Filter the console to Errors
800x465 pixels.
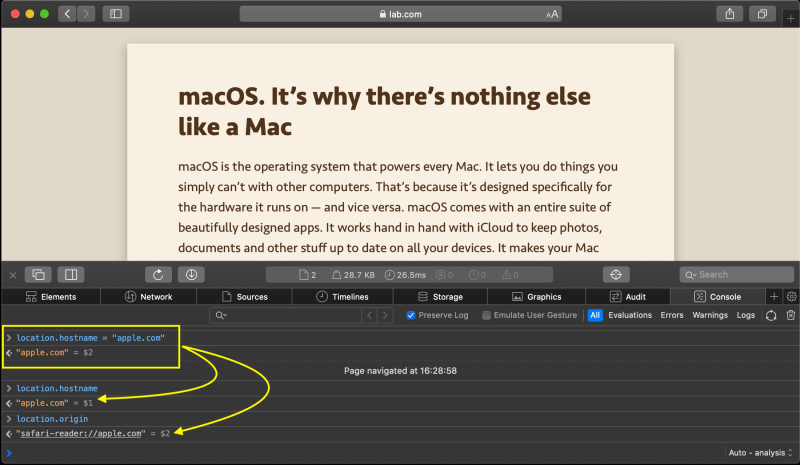pyautogui.click(x=671, y=315)
